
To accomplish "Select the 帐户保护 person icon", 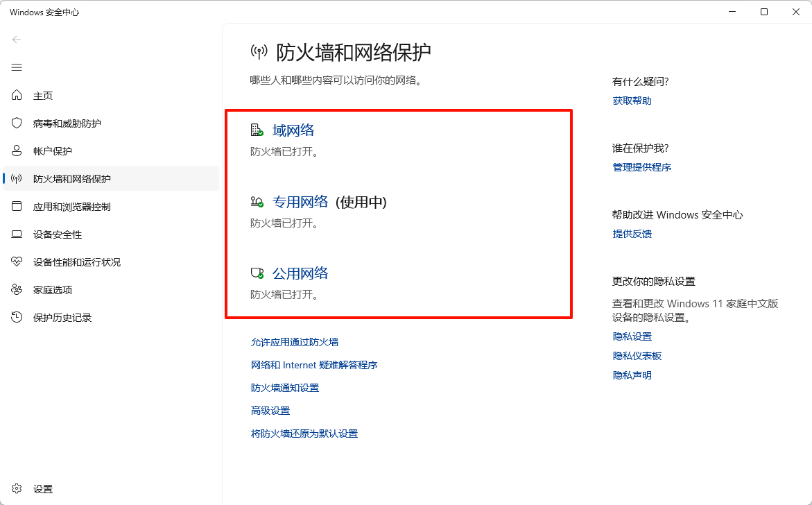I will point(16,151).
